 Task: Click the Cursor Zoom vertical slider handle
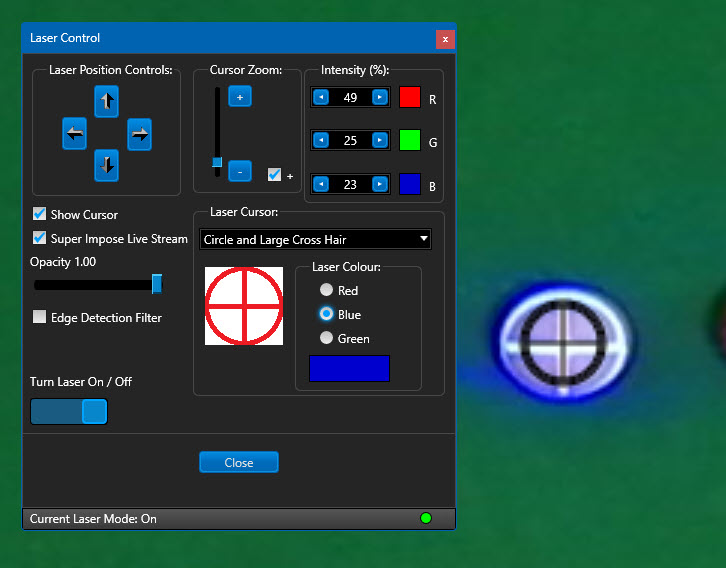217,162
